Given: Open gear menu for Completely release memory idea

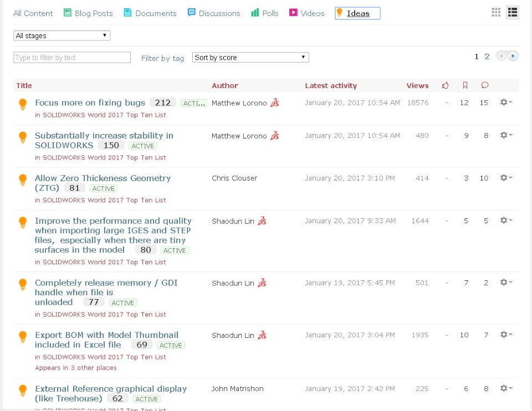Looking at the screenshot, I should (506, 282).
